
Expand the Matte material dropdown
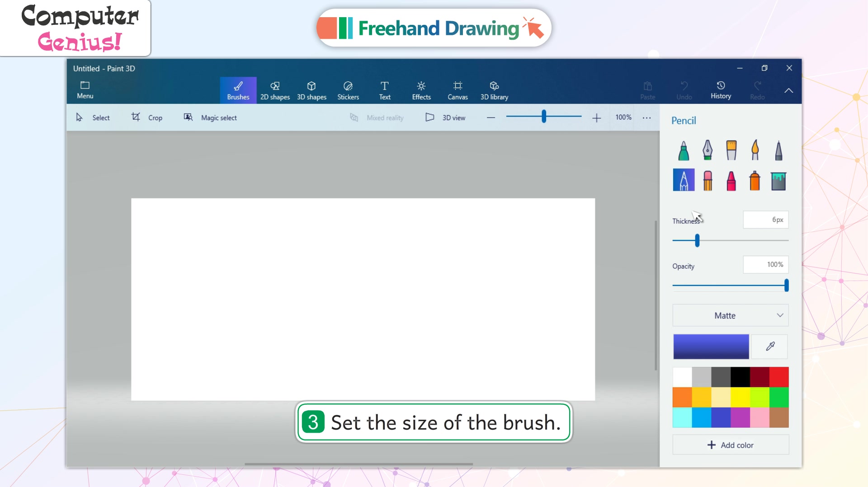click(731, 315)
